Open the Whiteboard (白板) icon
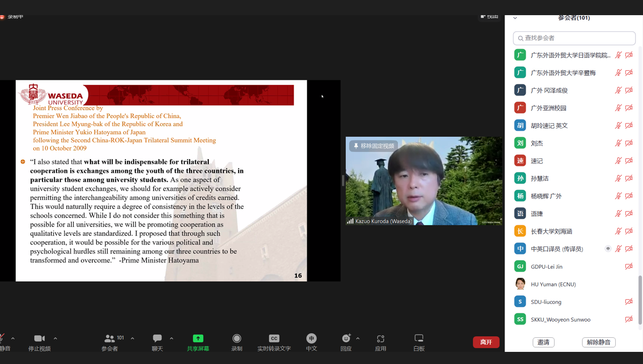The width and height of the screenshot is (643, 364). point(419,339)
